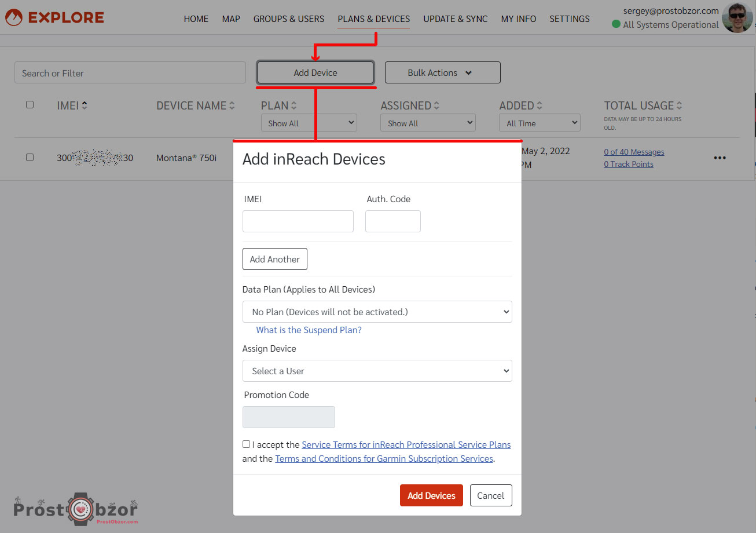This screenshot has width=756, height=533.
Task: Click the green All Systems Operational indicator
Action: click(616, 25)
